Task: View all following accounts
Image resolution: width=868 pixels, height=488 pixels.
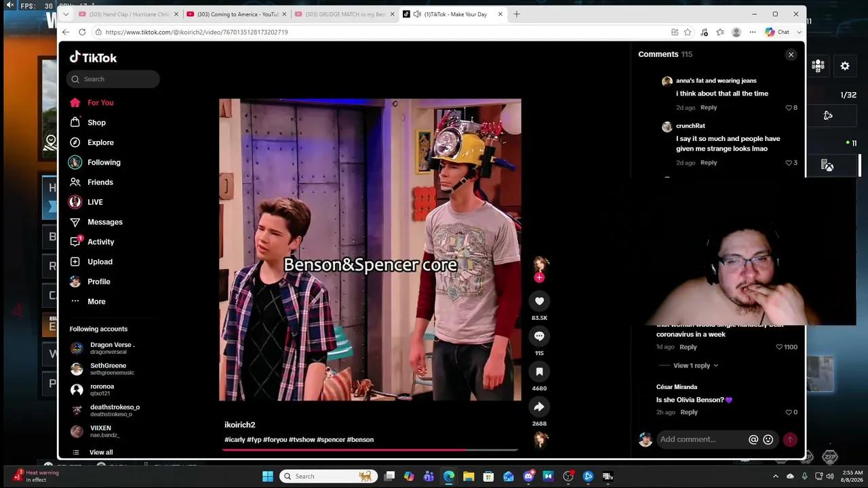Action: coord(101,452)
